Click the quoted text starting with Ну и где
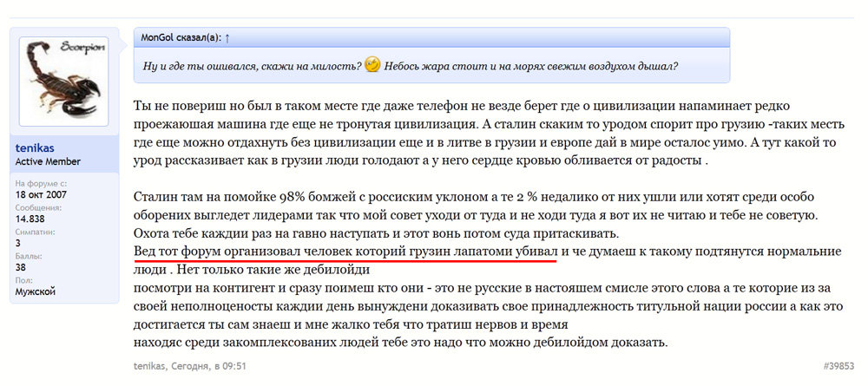 click(252, 66)
